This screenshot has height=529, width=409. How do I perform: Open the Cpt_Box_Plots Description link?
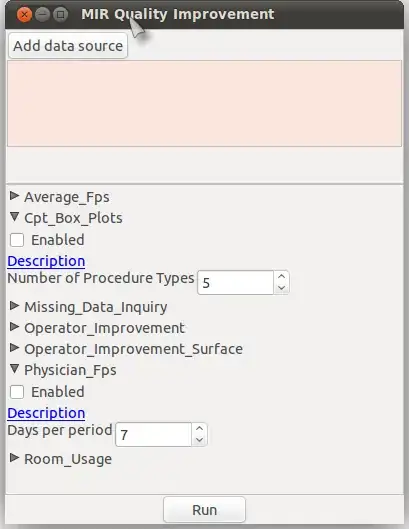click(x=46, y=261)
